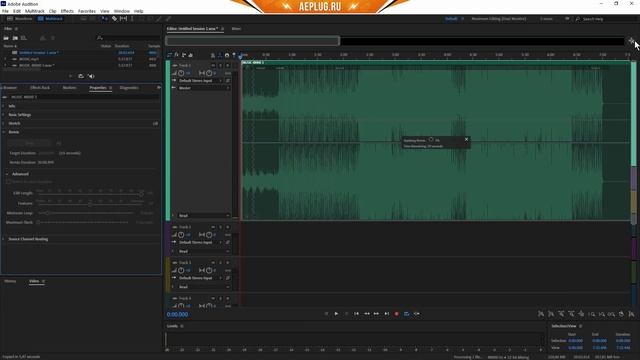
Task: Click the first zoom icon right of transport
Action: point(541,314)
